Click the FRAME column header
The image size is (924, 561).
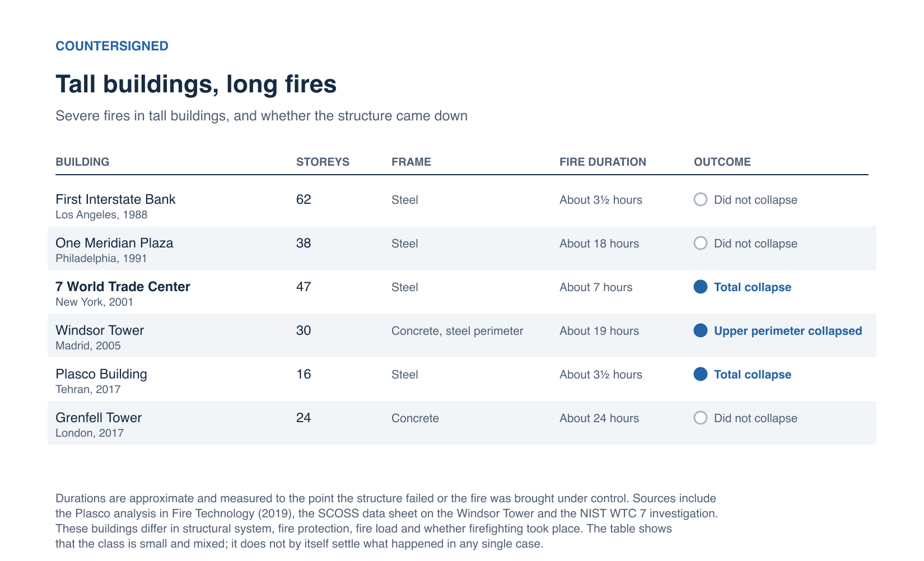(411, 162)
